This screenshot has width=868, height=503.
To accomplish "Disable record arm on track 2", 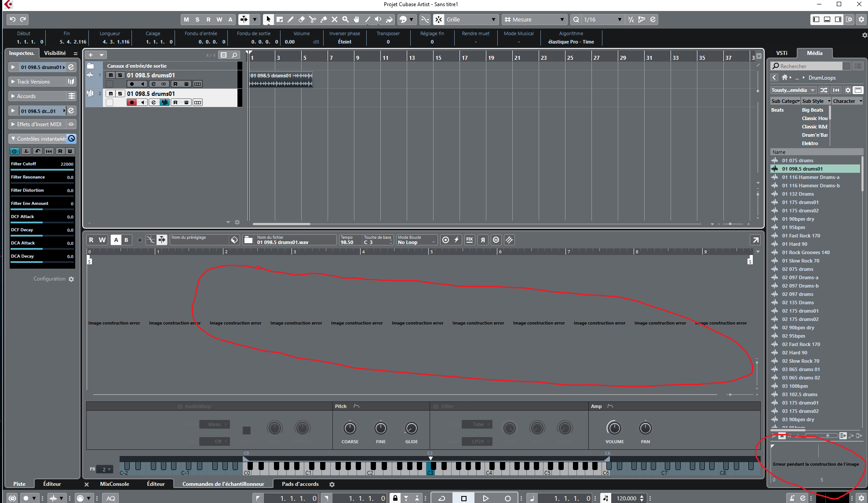I will click(131, 102).
